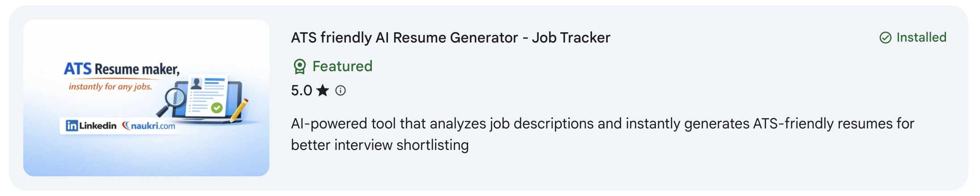Viewport: 980px width, 196px height.
Task: Click the LinkedIn logo in thumbnail
Action: click(x=91, y=126)
